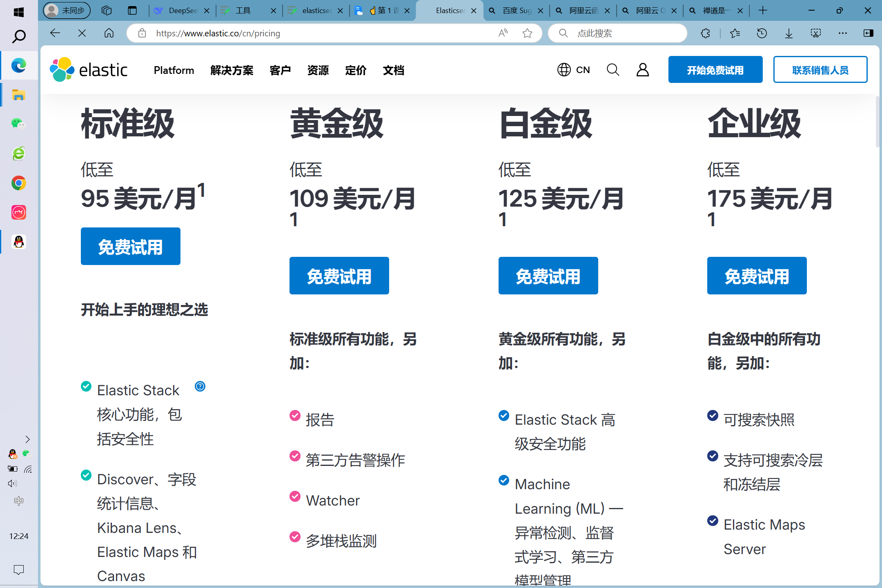This screenshot has width=882, height=588.
Task: Go to the 定价 page
Action: [x=356, y=70]
